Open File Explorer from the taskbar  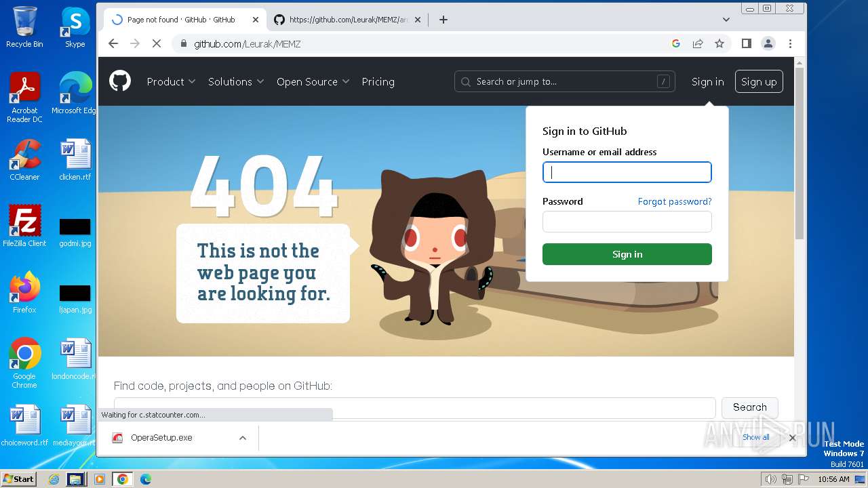[76, 479]
